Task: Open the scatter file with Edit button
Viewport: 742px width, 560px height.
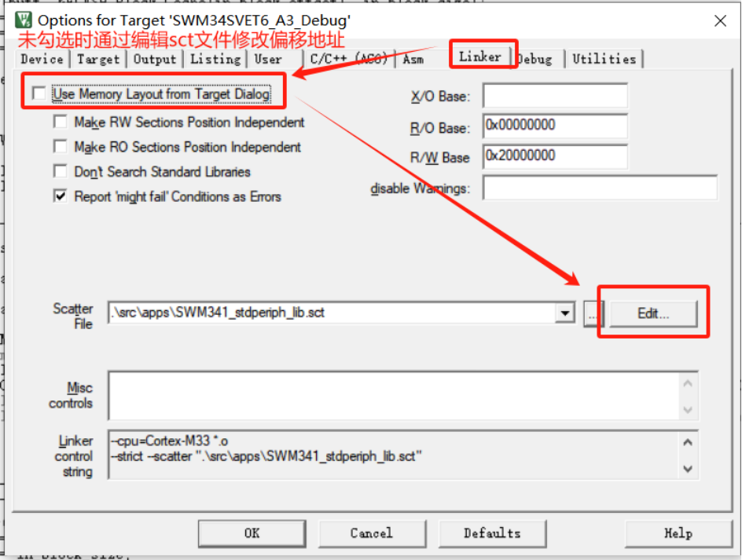Action: pyautogui.click(x=653, y=313)
